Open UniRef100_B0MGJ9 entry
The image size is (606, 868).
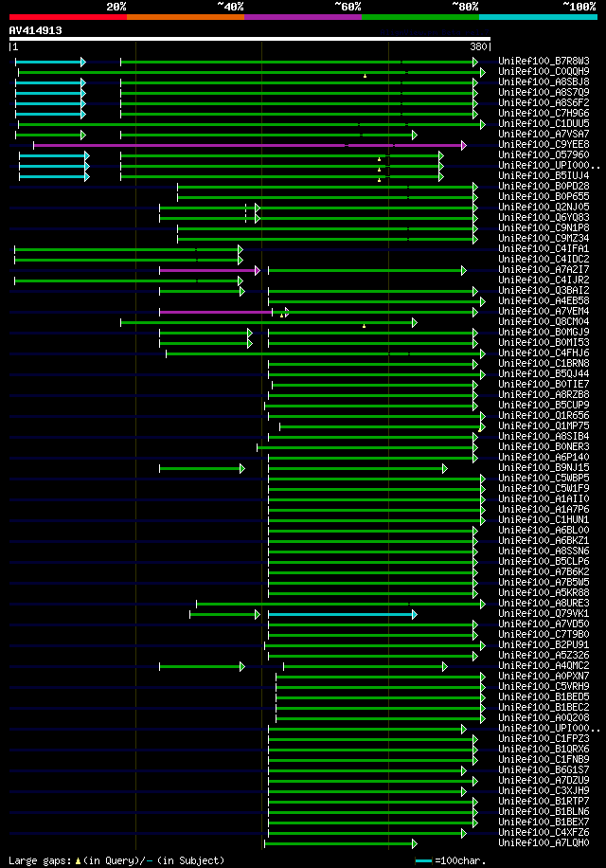pos(544,333)
